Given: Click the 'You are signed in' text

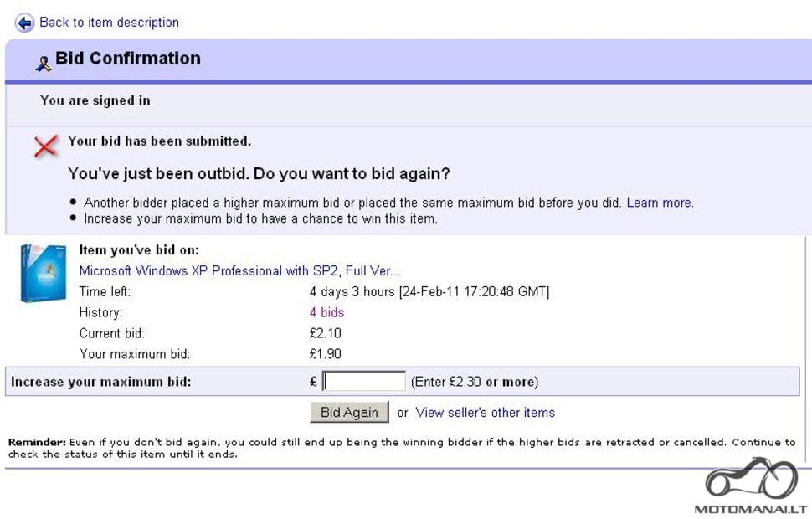Looking at the screenshot, I should click(95, 100).
